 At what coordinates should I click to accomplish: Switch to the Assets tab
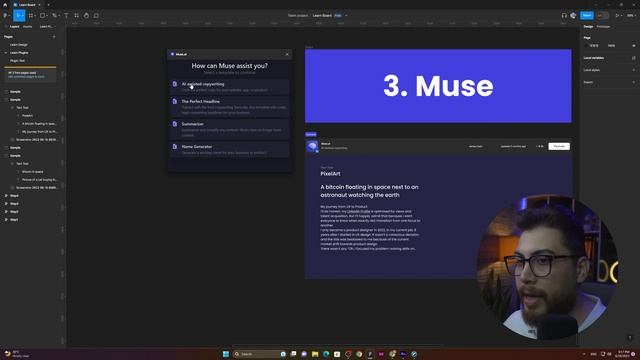pyautogui.click(x=27, y=27)
